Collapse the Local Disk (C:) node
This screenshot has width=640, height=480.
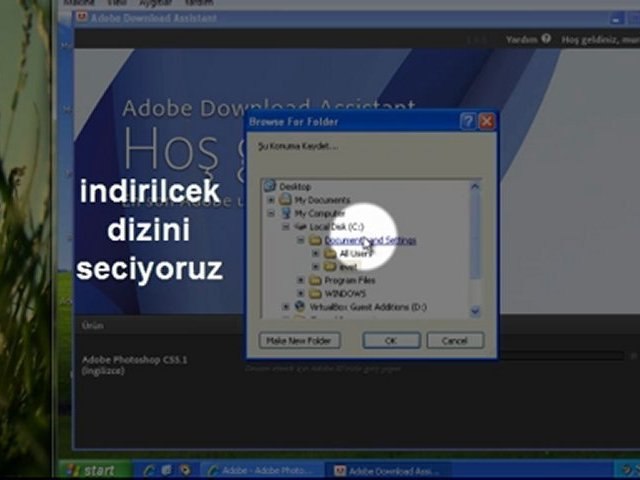pyautogui.click(x=286, y=227)
